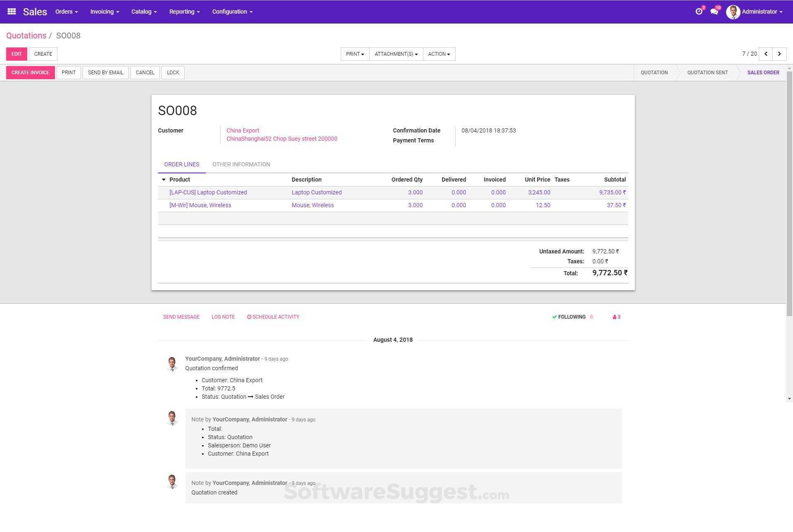793x532 pixels.
Task: Lock the sales order
Action: point(173,73)
